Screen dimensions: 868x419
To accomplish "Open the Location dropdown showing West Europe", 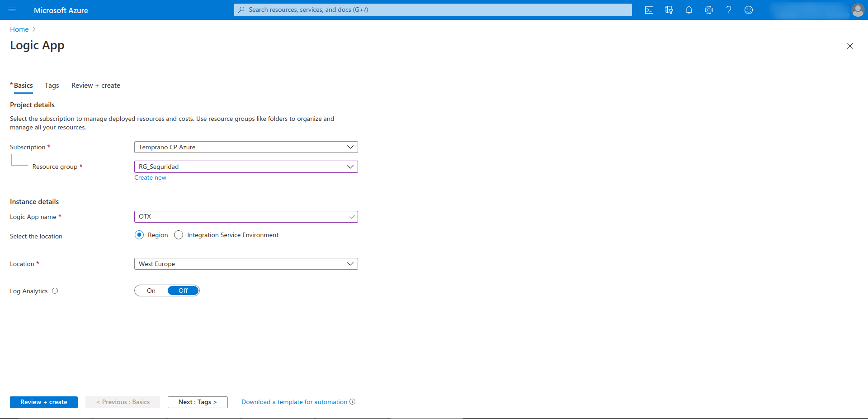I will 245,264.
